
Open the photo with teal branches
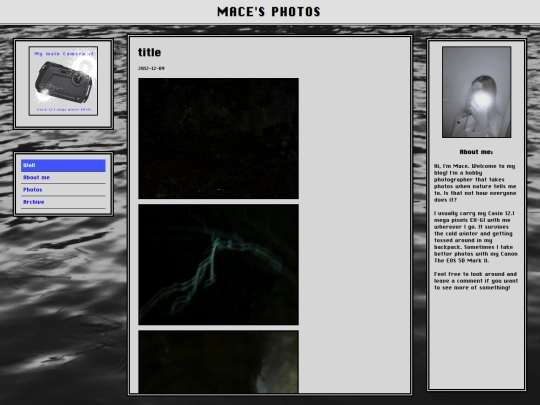(x=218, y=264)
